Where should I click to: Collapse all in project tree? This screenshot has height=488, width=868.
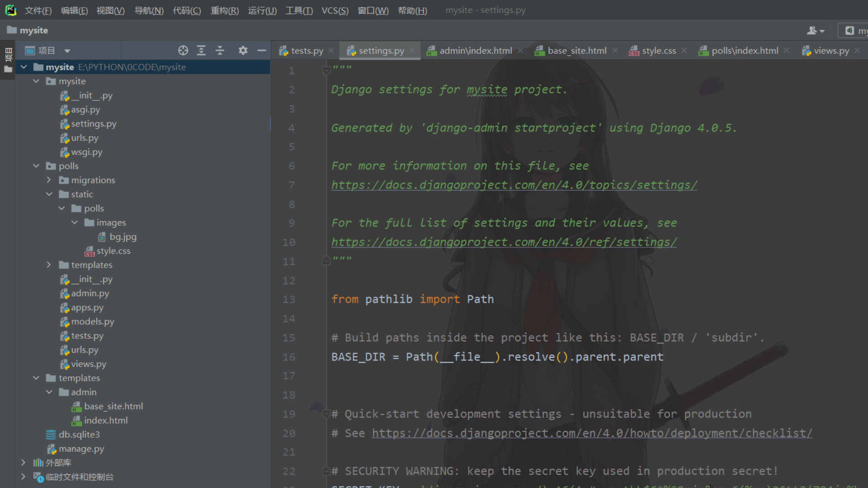coord(220,51)
